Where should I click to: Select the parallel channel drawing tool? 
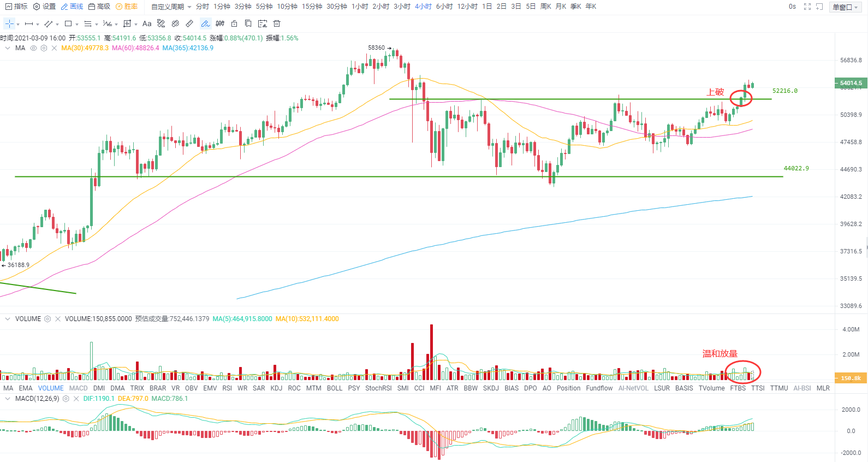(49, 23)
